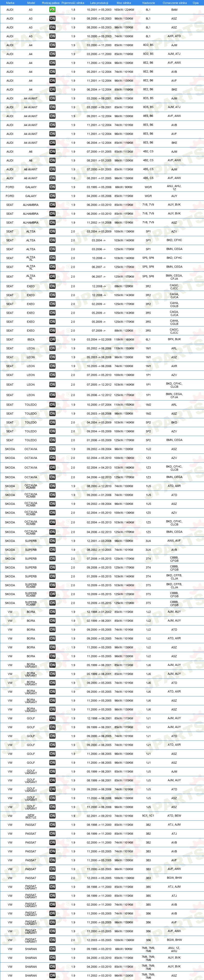Click the ON icon in the Skoda Octavia Kombi AZV row
The width and height of the screenshot is (204, 980).
click(52, 513)
